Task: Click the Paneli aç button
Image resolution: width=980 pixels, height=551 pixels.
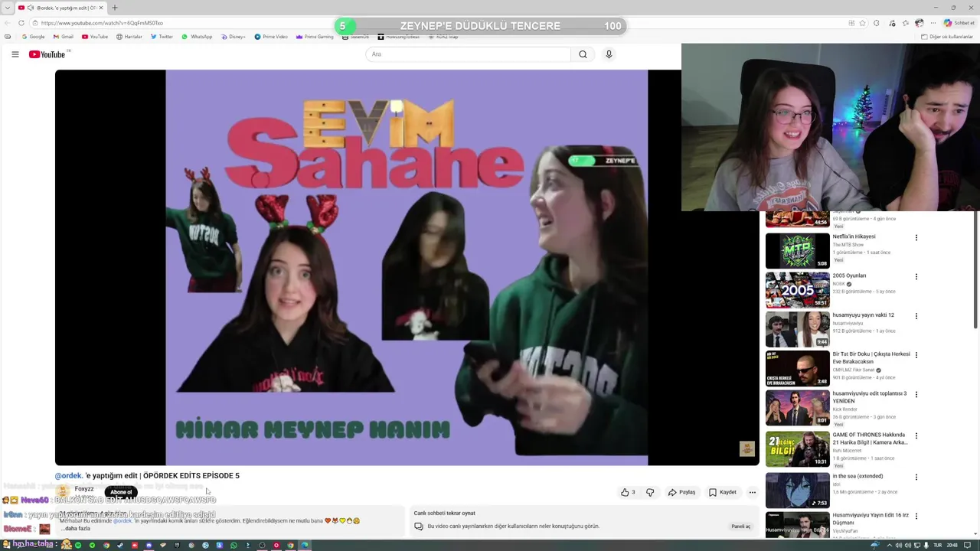Action: [x=740, y=527]
